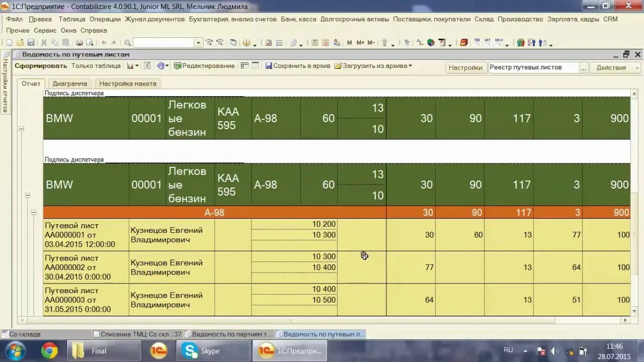644x362 pixels.
Task: Click the АКТ document icon
Action: coord(488,42)
